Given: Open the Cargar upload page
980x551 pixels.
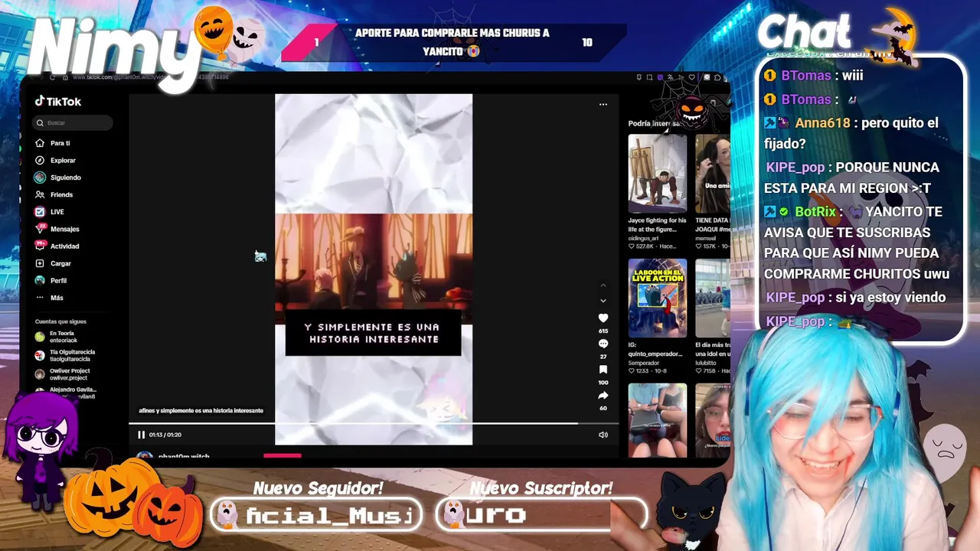Looking at the screenshot, I should click(x=53, y=263).
